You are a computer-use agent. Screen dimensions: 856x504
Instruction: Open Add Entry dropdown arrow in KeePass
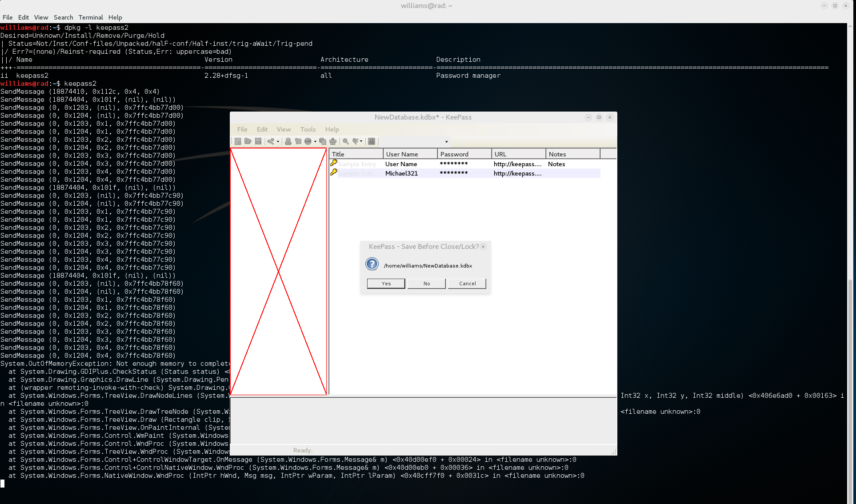tap(278, 142)
